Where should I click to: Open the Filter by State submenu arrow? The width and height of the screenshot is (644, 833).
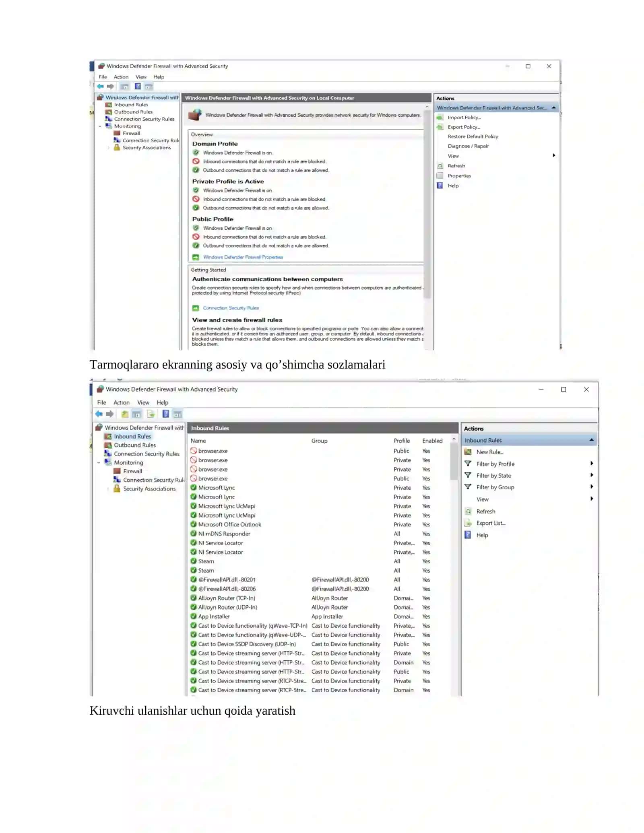click(592, 475)
